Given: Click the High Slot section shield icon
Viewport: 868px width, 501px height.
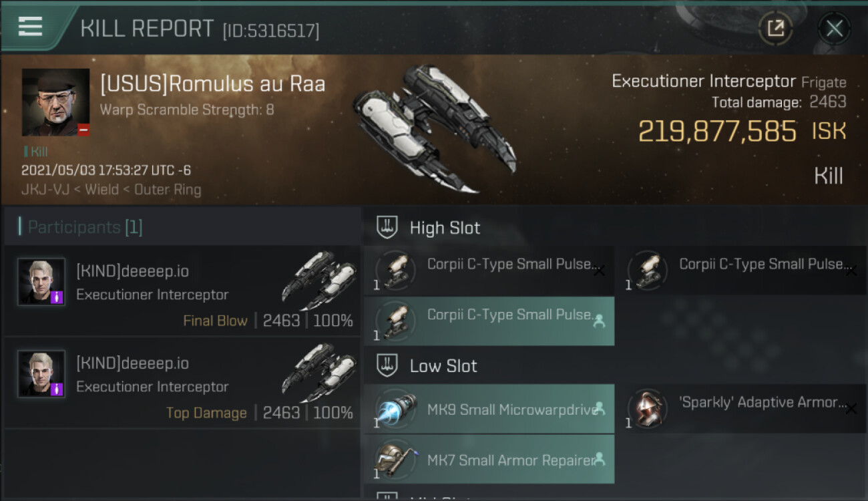Looking at the screenshot, I should click(387, 228).
